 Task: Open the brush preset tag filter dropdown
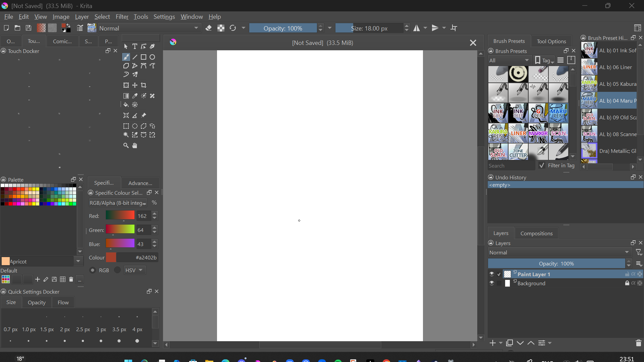click(x=509, y=60)
